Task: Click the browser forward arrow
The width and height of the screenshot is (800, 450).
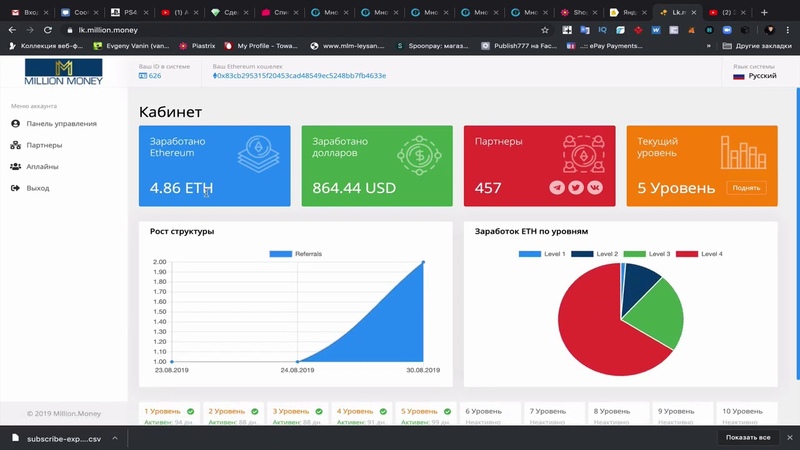Action: pyautogui.click(x=30, y=30)
